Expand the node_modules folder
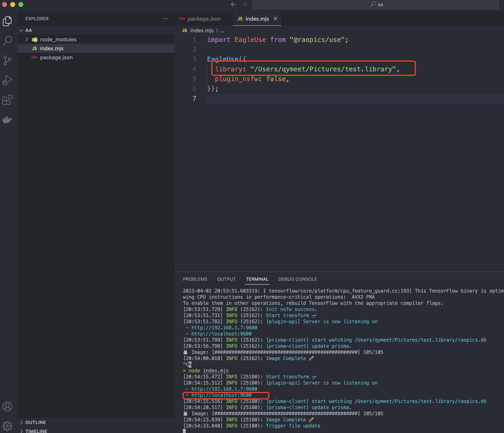504x433 pixels. [x=27, y=39]
